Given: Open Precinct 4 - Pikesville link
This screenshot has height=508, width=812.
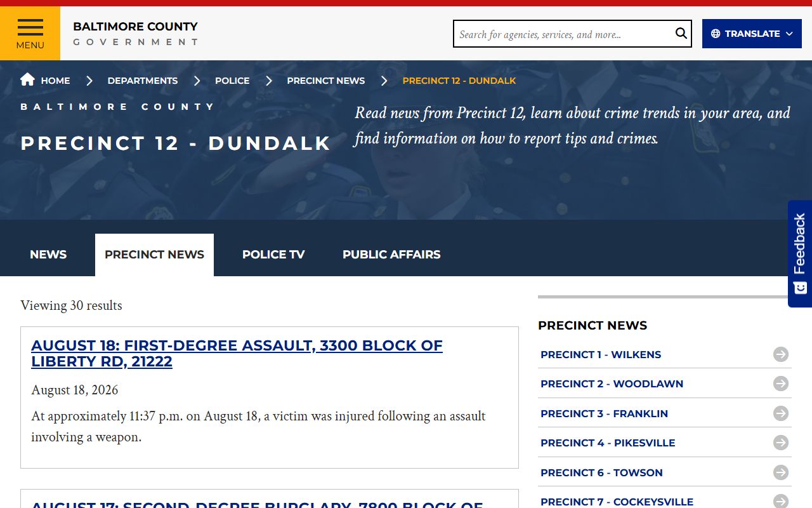Looking at the screenshot, I should coord(608,443).
